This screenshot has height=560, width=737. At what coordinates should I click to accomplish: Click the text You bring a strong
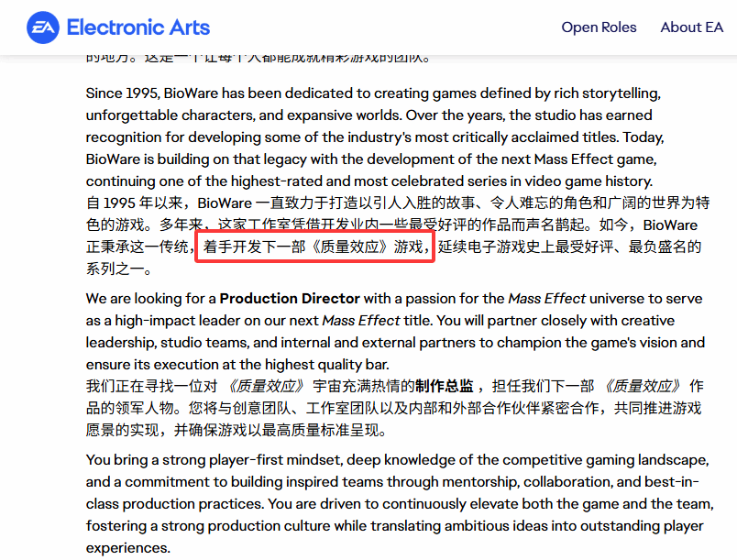pos(150,460)
